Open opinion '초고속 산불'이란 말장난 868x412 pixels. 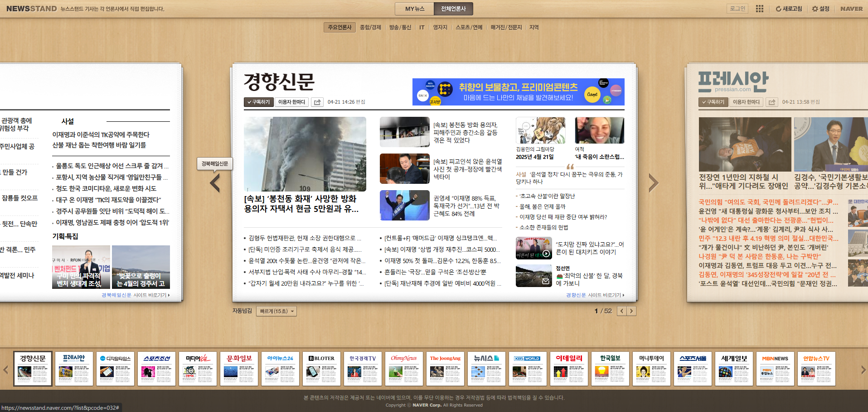[x=547, y=196]
